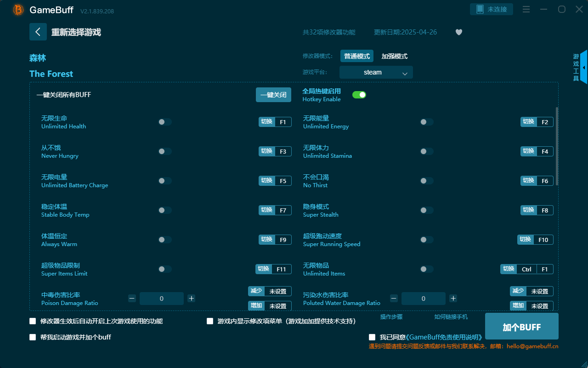588x368 pixels.
Task: Click the hello@gamebuff.cn email address
Action: [x=532, y=346]
